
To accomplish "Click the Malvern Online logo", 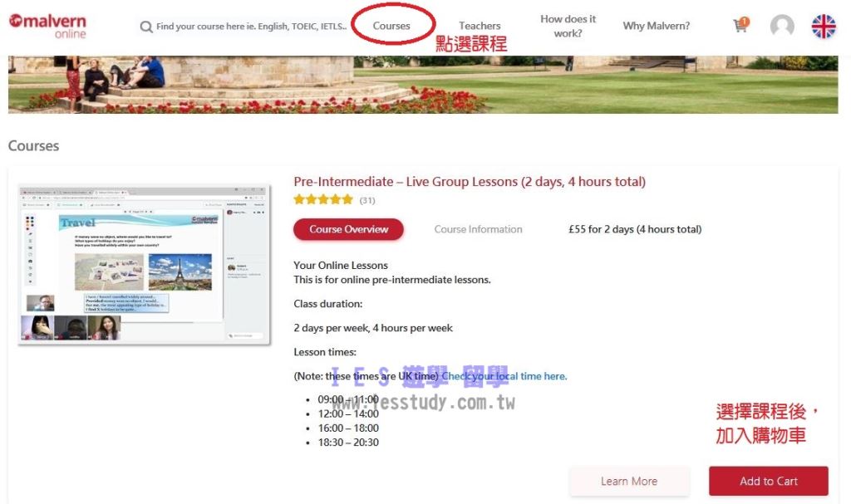I will pyautogui.click(x=47, y=26).
